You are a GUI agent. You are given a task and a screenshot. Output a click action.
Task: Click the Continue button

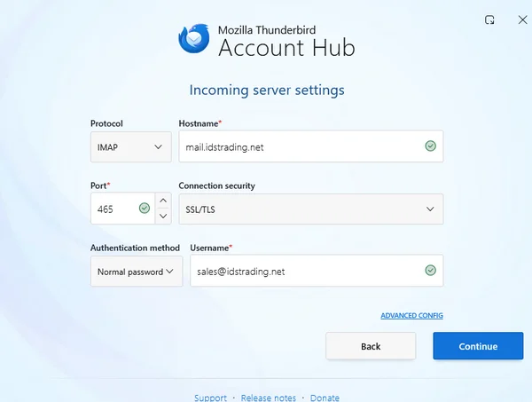[478, 346]
